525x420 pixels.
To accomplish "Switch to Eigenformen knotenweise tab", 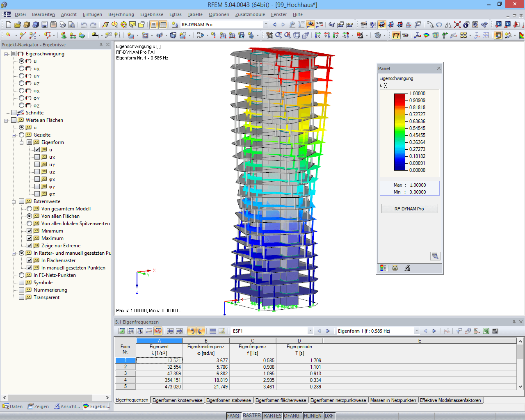I will coord(178,400).
